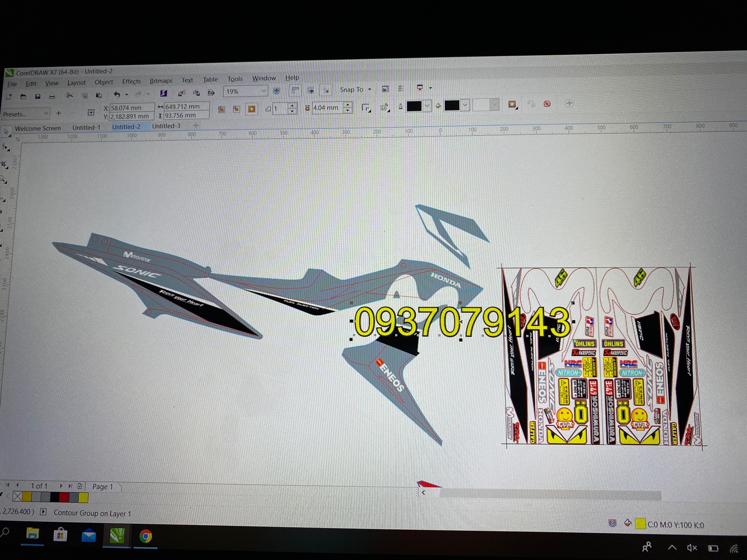Add a new document tab with plus
This screenshot has height=560, width=747.
point(196,125)
